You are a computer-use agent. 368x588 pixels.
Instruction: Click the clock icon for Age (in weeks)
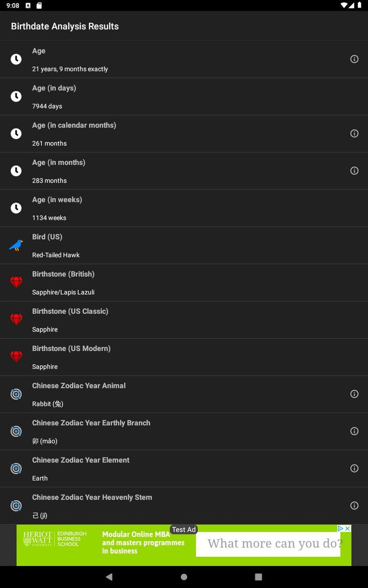tap(16, 208)
